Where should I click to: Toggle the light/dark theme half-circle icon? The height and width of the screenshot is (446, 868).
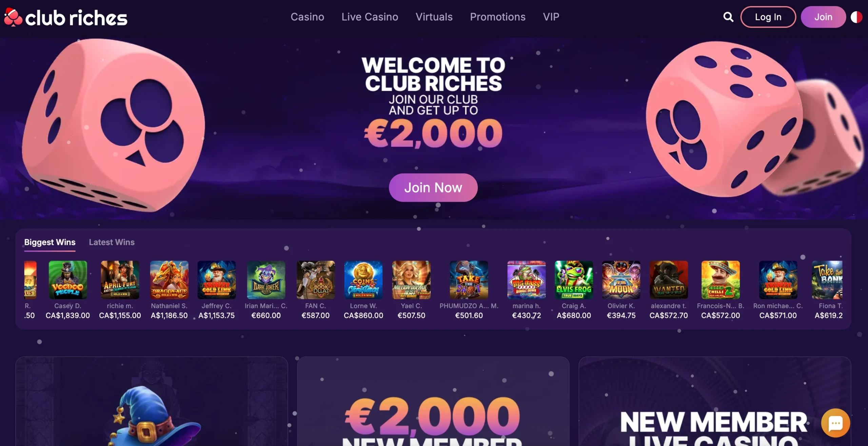point(856,17)
